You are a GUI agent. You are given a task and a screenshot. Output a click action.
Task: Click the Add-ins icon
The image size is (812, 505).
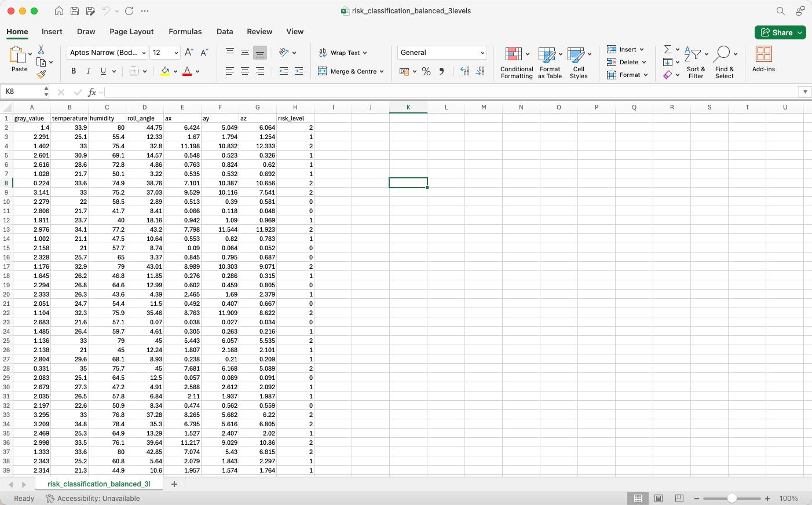763,54
